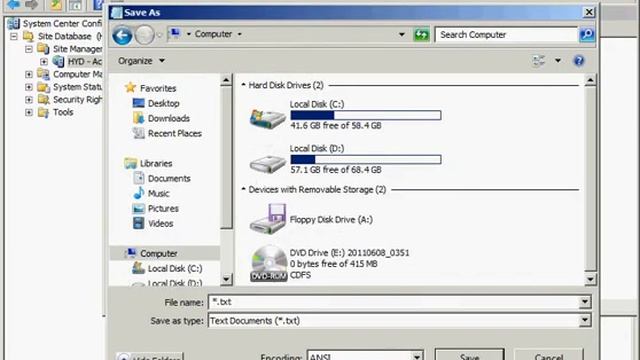
Task: Expand the Computer Management tree node
Action: 29,74
